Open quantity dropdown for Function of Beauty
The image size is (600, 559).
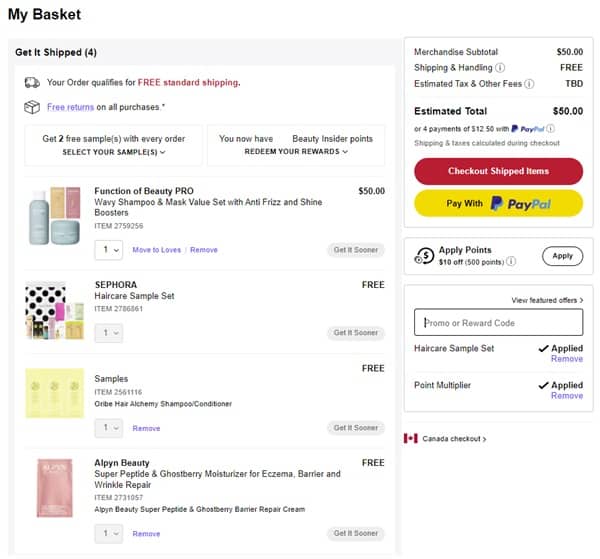(x=108, y=249)
